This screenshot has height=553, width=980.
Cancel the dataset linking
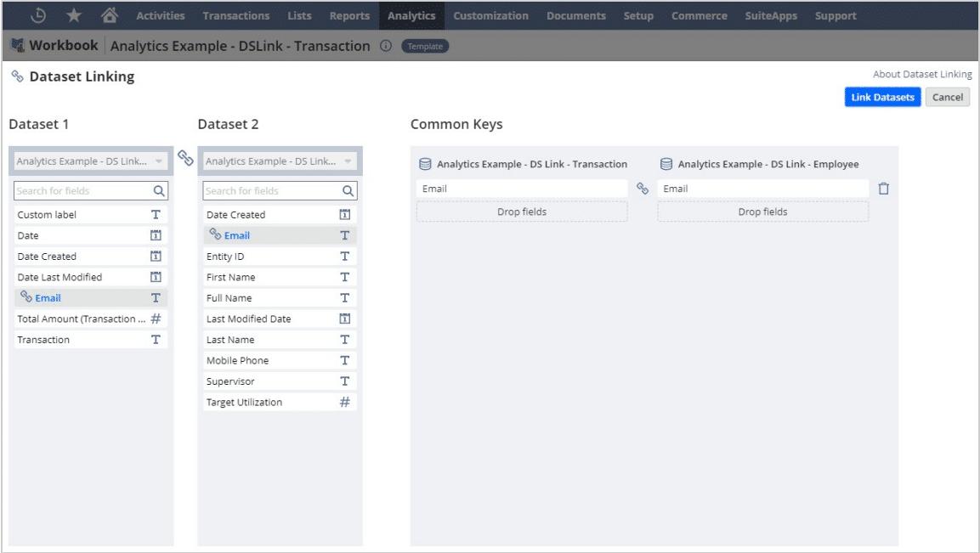pos(947,97)
